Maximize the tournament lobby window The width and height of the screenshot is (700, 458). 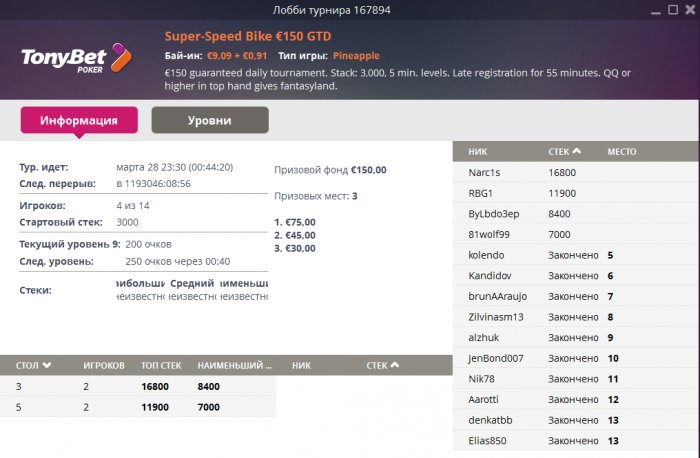pos(673,9)
